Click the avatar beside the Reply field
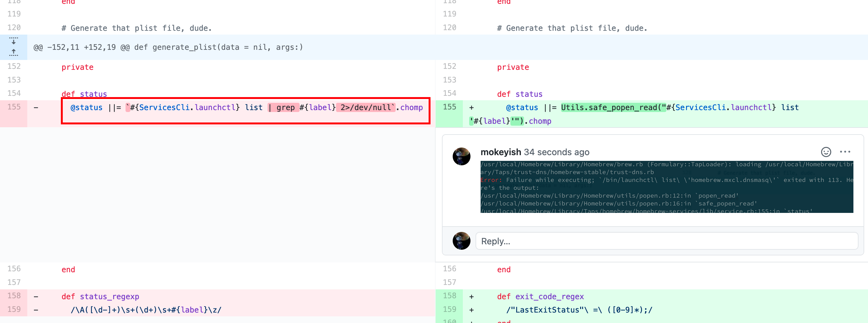 tap(462, 241)
